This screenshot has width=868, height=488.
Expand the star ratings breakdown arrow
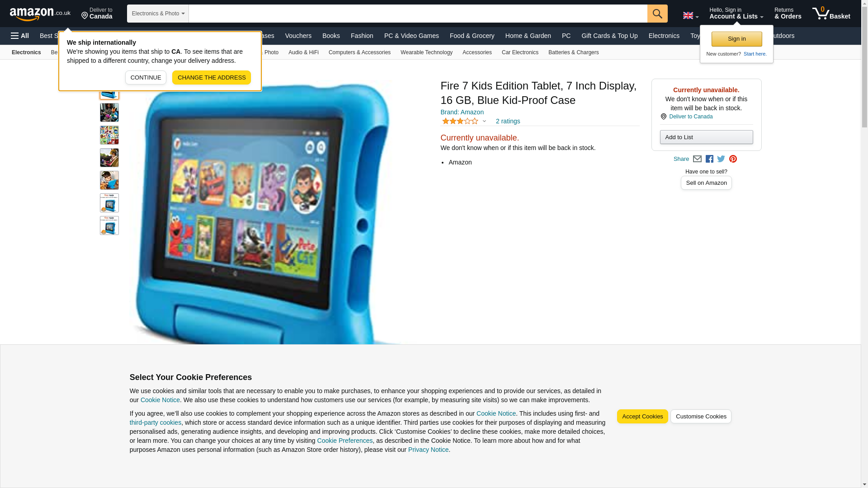[484, 121]
